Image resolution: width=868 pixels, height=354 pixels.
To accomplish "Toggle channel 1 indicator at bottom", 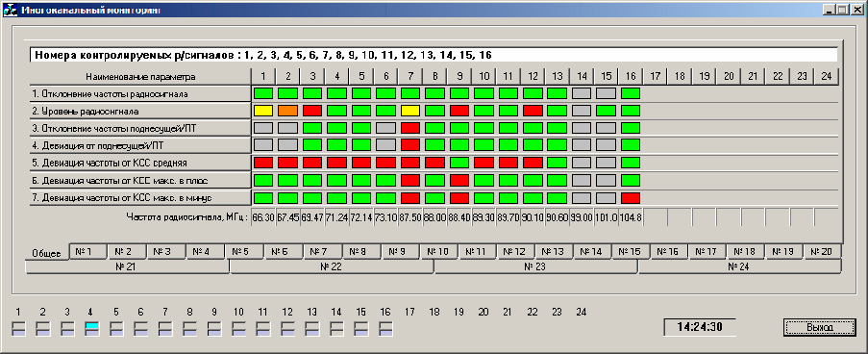I will [x=18, y=329].
